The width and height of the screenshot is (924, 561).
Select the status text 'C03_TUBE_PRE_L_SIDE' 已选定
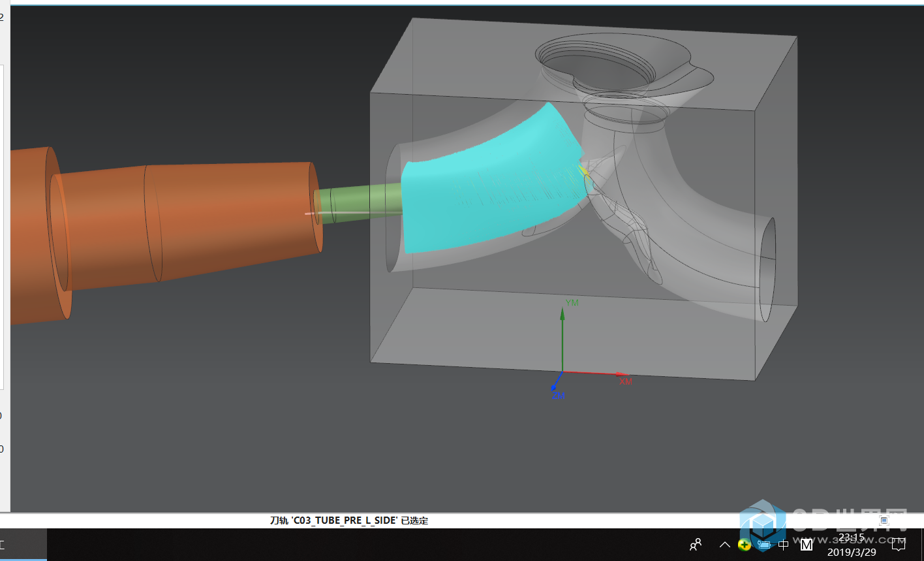(349, 521)
